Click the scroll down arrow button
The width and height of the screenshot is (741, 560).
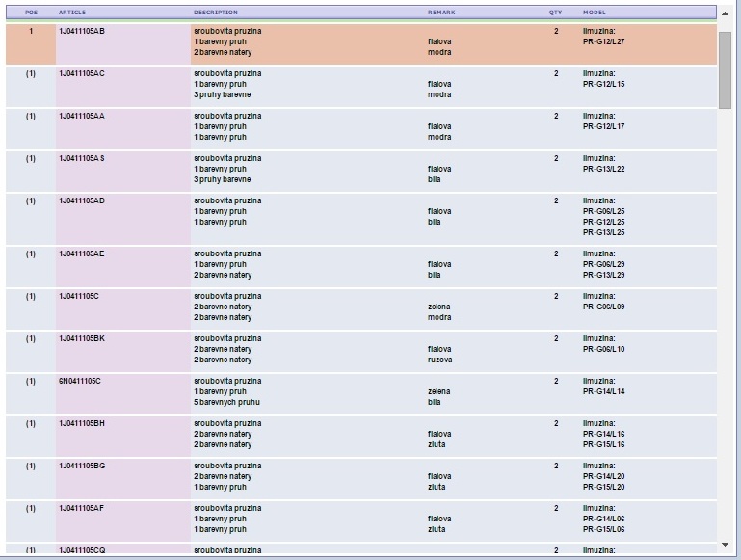click(725, 545)
